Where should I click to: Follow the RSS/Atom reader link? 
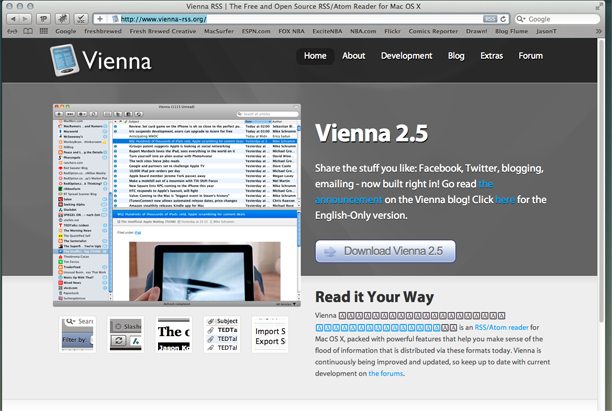(x=501, y=327)
